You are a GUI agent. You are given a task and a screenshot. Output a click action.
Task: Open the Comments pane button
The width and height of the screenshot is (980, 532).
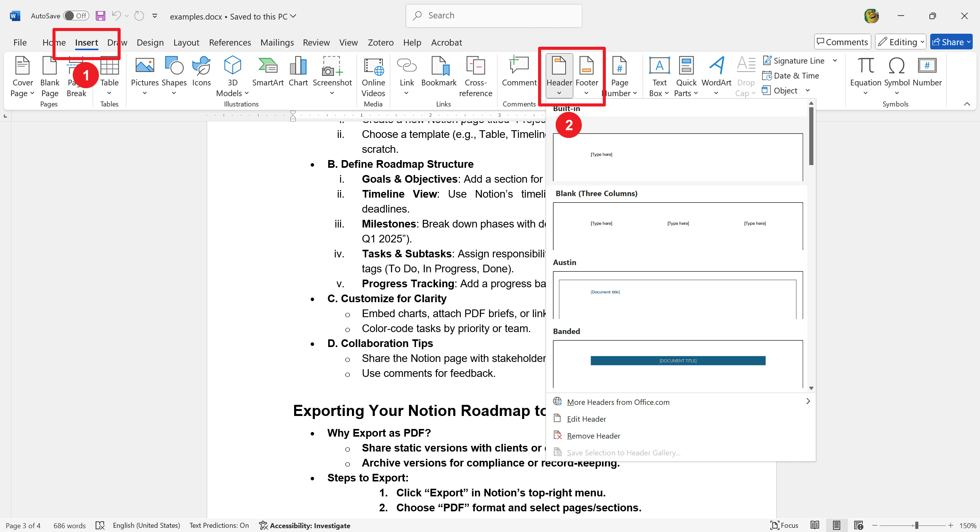843,42
